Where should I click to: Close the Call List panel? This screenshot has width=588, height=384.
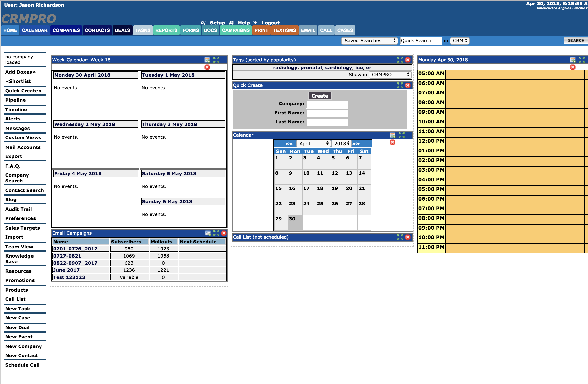pyautogui.click(x=408, y=237)
